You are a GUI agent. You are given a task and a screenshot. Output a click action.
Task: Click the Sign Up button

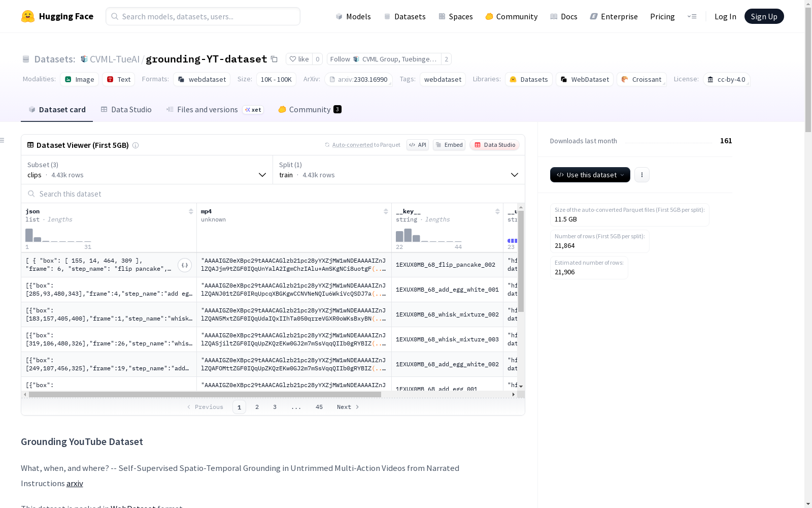pos(764,16)
